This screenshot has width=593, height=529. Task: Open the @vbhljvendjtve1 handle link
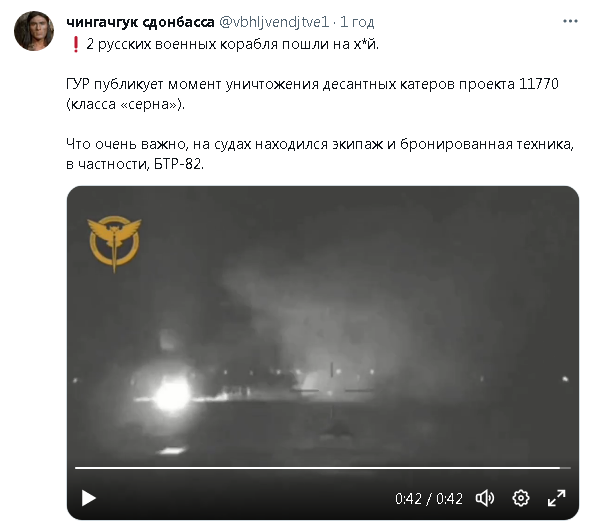click(274, 22)
